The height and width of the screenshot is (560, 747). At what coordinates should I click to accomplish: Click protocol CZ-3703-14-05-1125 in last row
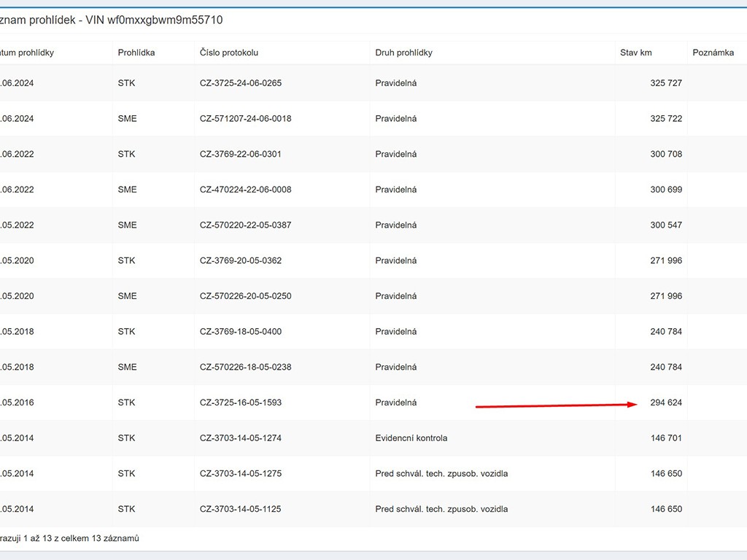[241, 509]
